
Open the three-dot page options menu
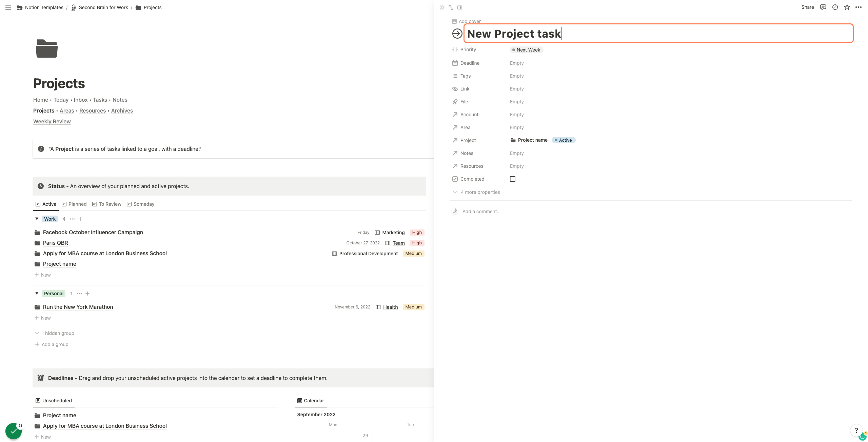tap(859, 7)
